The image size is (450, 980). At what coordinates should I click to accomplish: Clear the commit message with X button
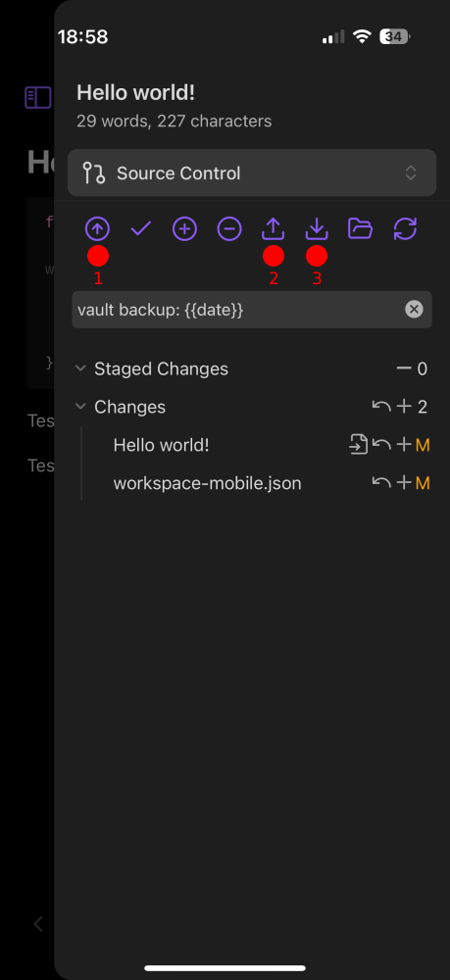click(414, 310)
